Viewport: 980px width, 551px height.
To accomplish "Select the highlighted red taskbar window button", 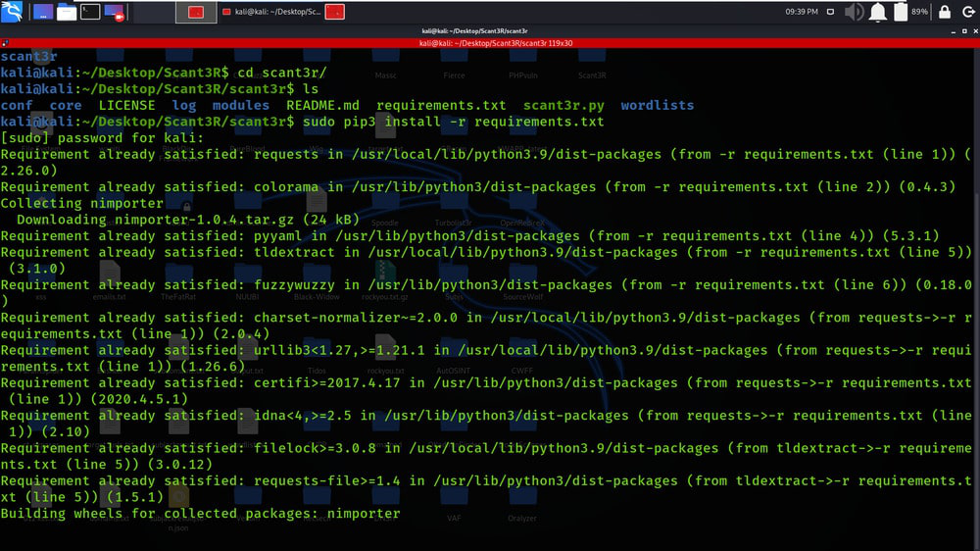I will 196,12.
